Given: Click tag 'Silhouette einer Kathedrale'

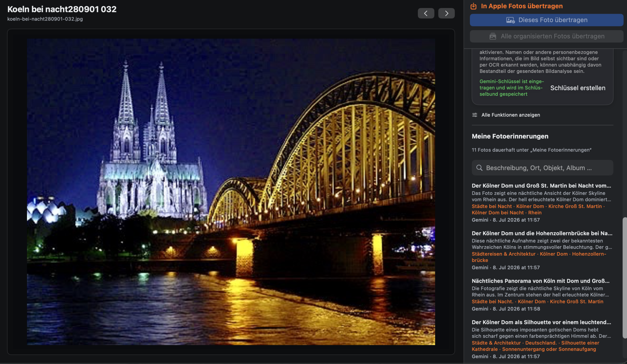Looking at the screenshot, I should 535,346.
